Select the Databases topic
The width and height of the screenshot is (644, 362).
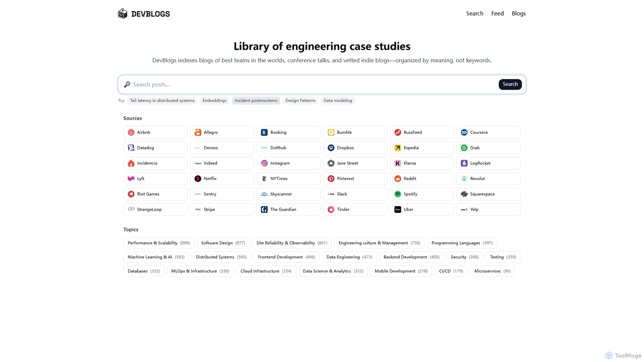click(144, 271)
